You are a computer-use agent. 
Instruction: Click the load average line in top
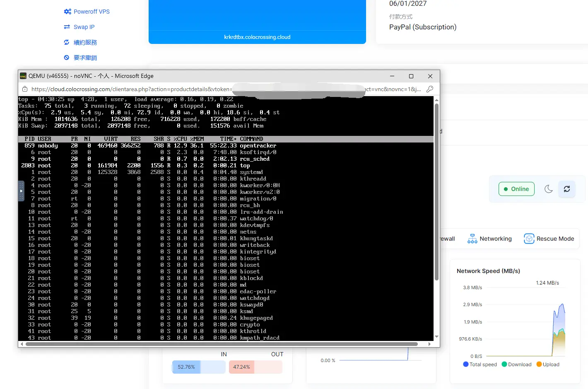pos(126,99)
